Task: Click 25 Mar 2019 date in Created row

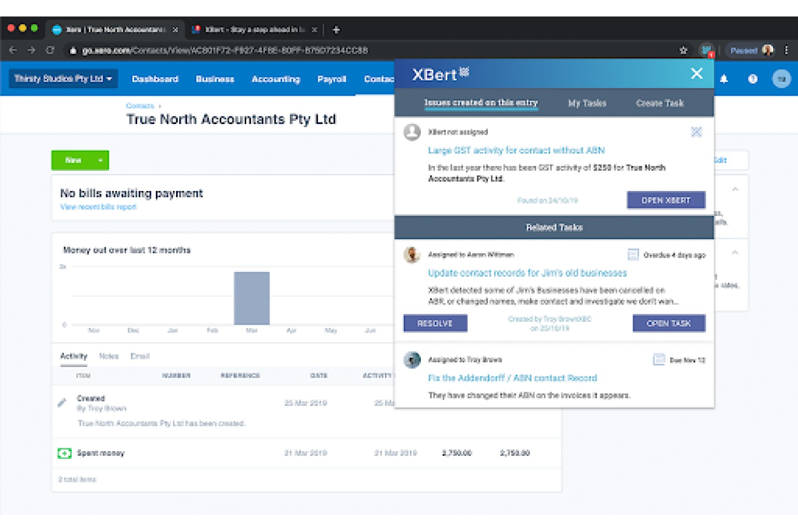Action: (x=305, y=403)
